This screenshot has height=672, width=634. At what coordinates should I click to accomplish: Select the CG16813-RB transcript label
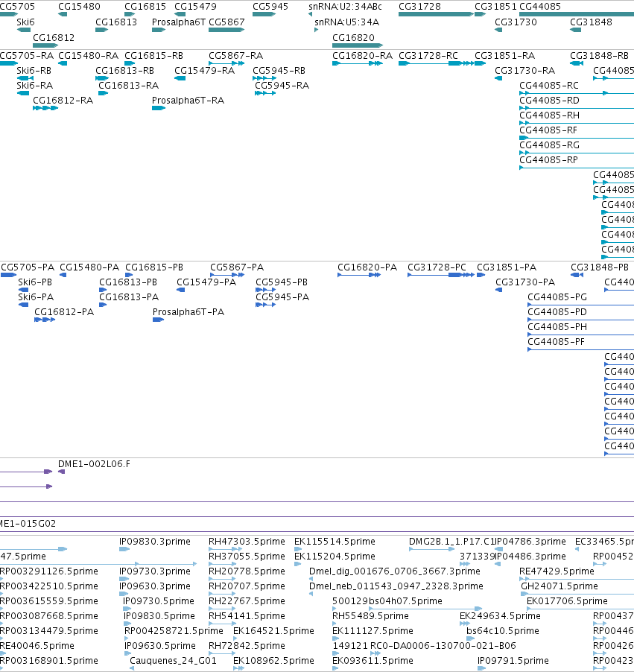click(x=124, y=70)
